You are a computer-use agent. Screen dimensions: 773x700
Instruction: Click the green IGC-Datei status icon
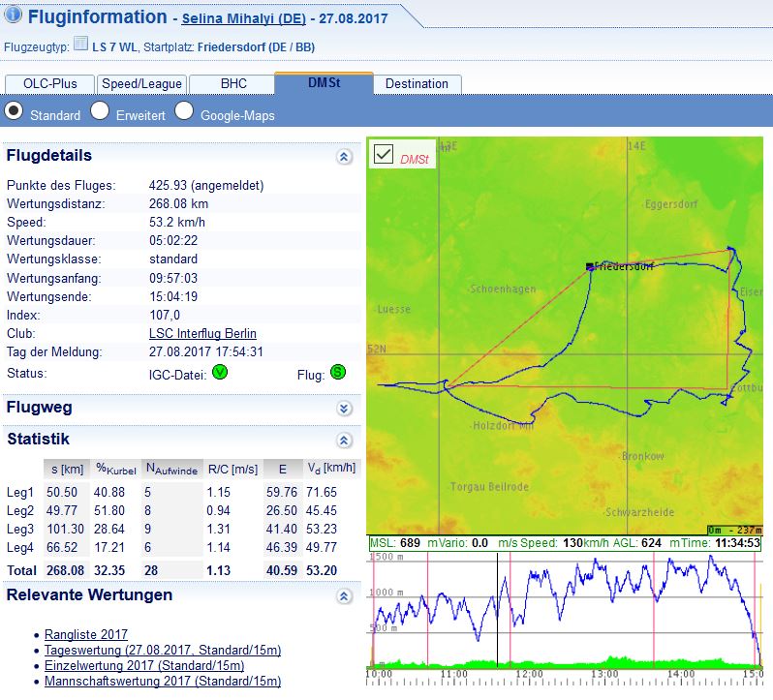[220, 373]
